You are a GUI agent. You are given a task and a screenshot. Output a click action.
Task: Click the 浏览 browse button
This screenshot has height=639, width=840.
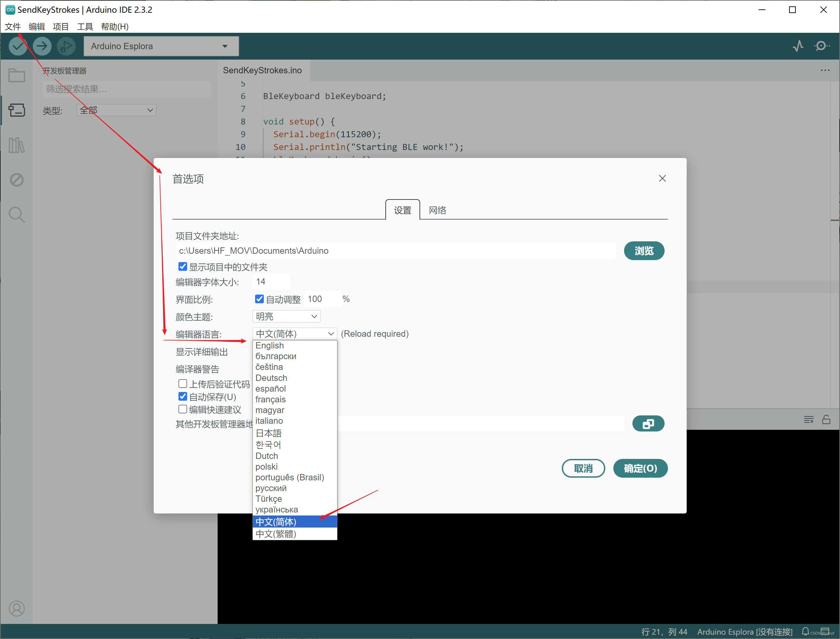click(x=644, y=251)
